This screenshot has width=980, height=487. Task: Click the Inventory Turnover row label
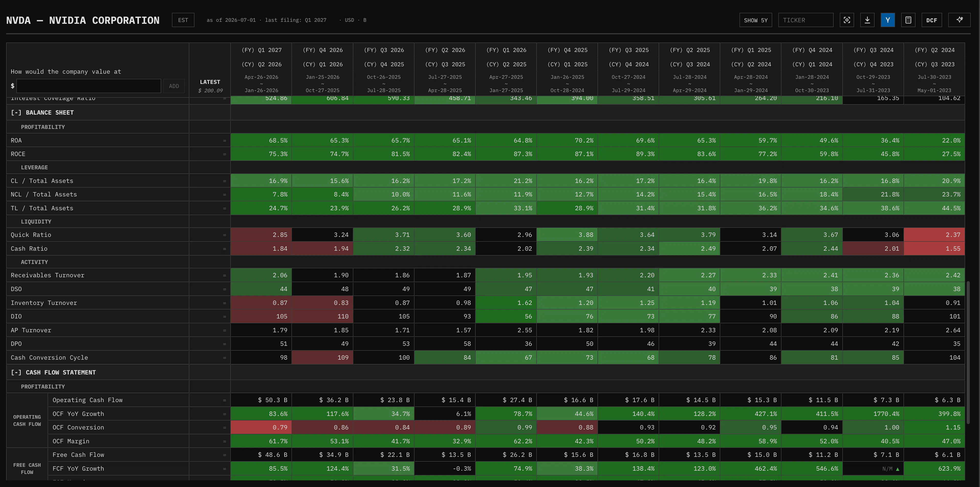tap(44, 303)
